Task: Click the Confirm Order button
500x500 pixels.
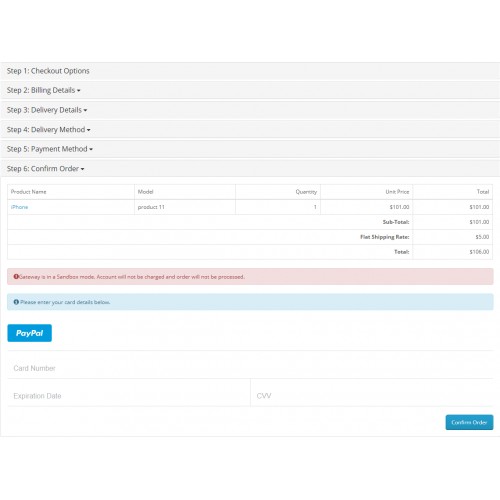Action: pos(469,422)
